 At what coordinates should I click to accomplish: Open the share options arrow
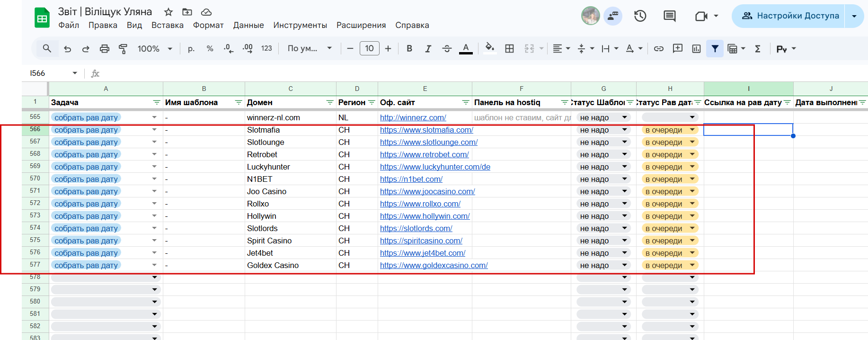click(x=854, y=16)
